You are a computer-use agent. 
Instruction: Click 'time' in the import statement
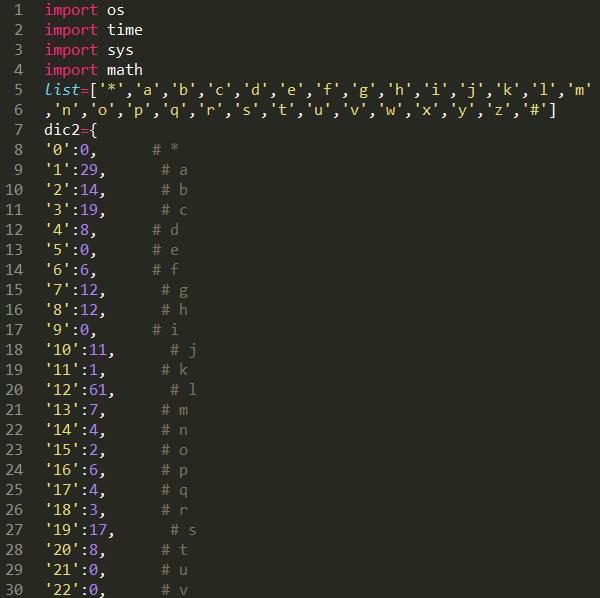125,30
